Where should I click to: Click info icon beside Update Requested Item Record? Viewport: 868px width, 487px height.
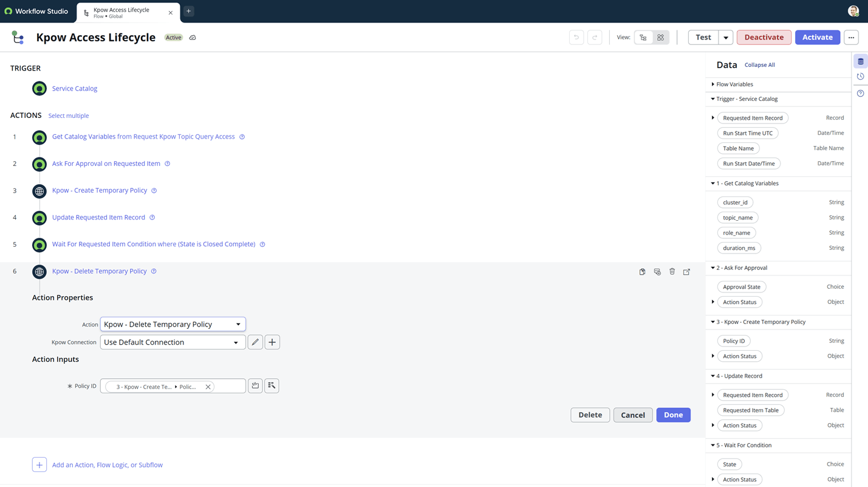point(152,218)
